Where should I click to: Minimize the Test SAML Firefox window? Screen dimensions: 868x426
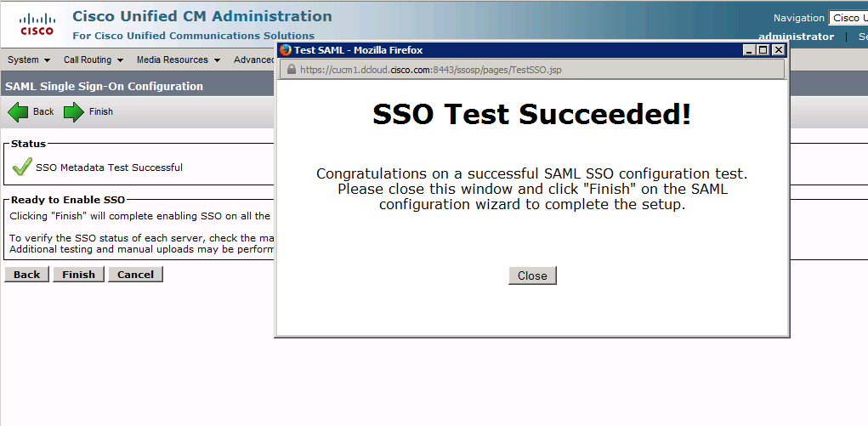749,50
